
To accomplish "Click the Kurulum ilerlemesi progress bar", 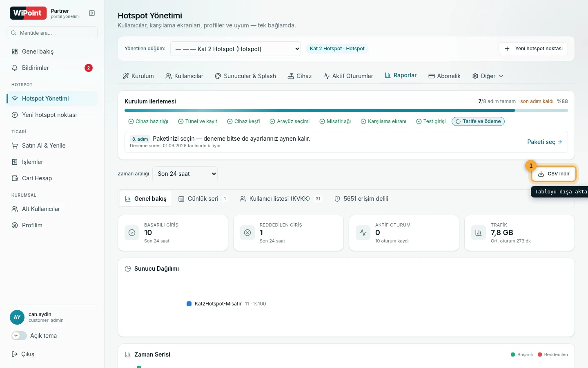I will click(x=346, y=110).
